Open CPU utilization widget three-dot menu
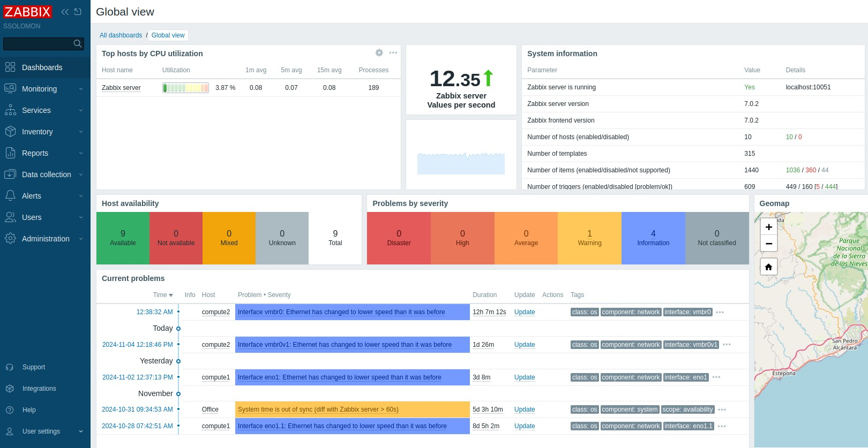 point(393,53)
